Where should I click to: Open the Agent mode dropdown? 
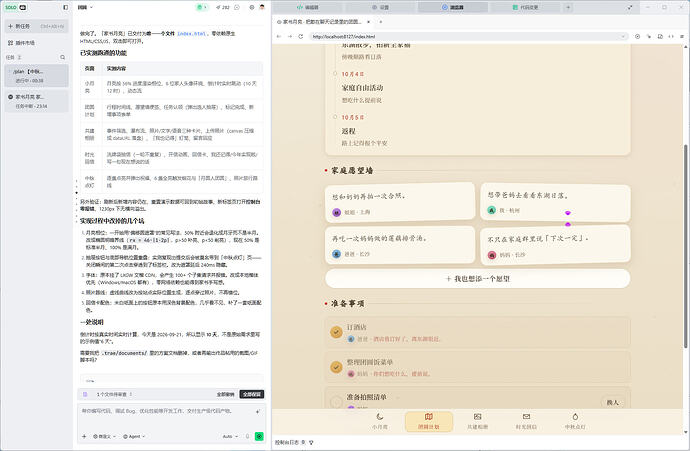click(134, 436)
